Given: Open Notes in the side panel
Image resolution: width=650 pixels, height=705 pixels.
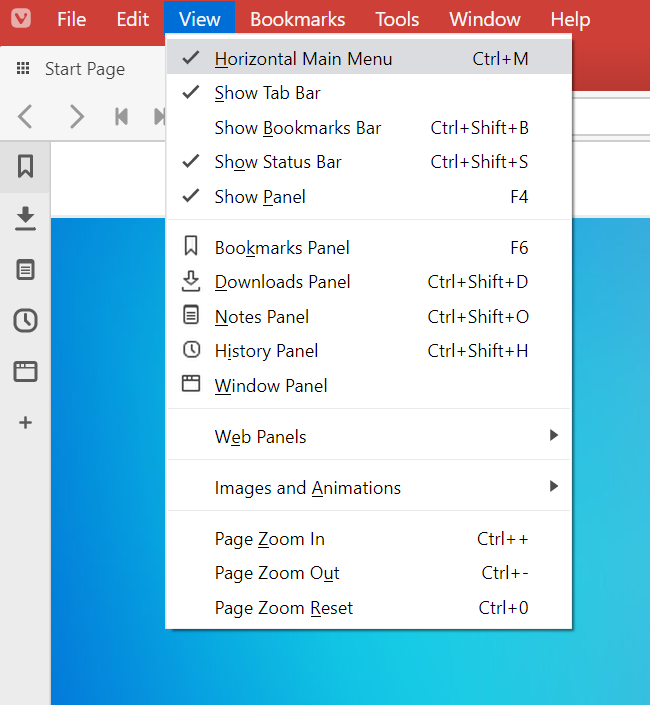Looking at the screenshot, I should (x=25, y=270).
